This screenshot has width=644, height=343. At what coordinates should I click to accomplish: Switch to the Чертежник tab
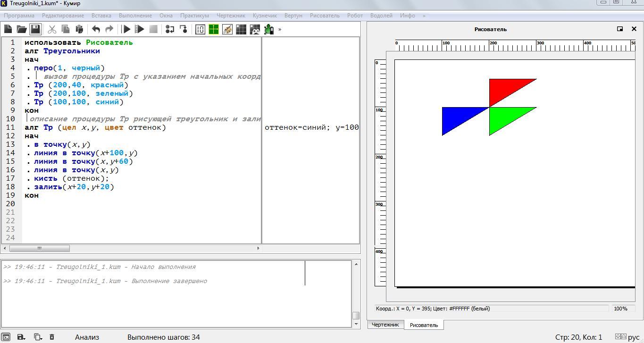pos(385,325)
